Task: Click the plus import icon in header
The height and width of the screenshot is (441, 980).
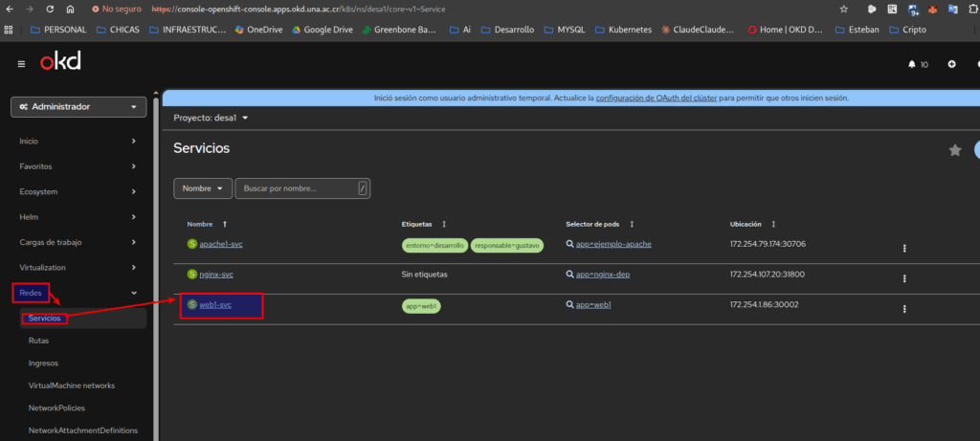Action: point(951,64)
